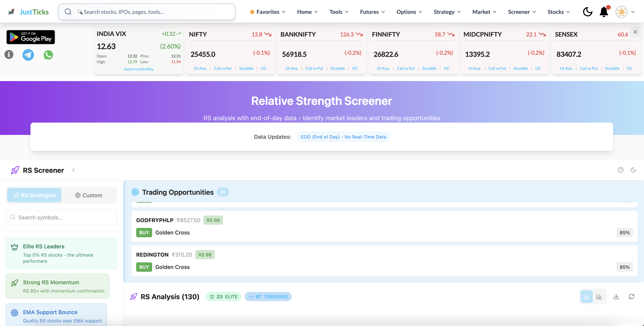The height and width of the screenshot is (326, 644).
Task: Toggle dark mode moon icon in navbar
Action: point(588,12)
